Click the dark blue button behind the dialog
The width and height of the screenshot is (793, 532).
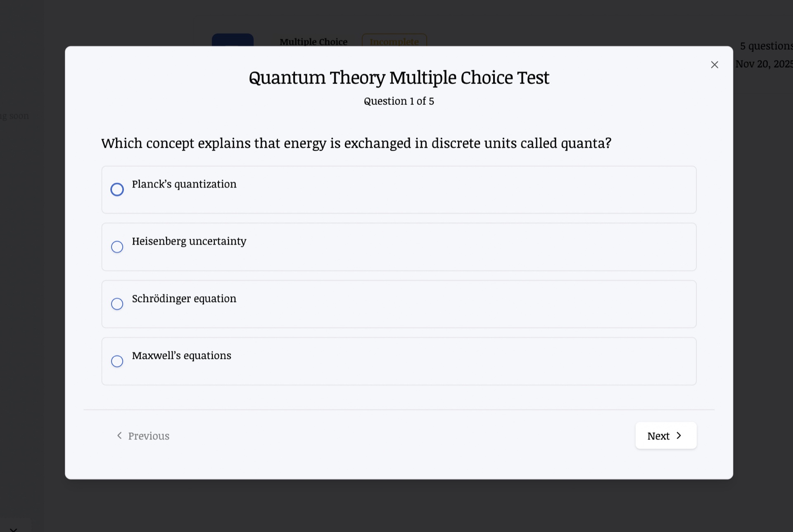[x=233, y=40]
